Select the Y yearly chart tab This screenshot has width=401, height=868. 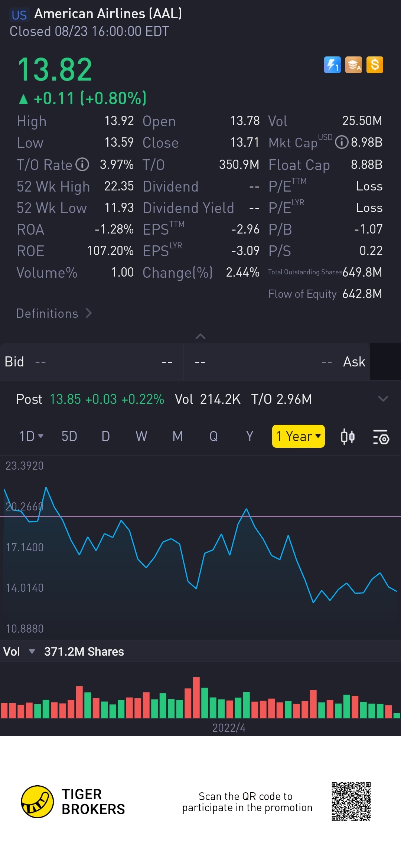(250, 436)
